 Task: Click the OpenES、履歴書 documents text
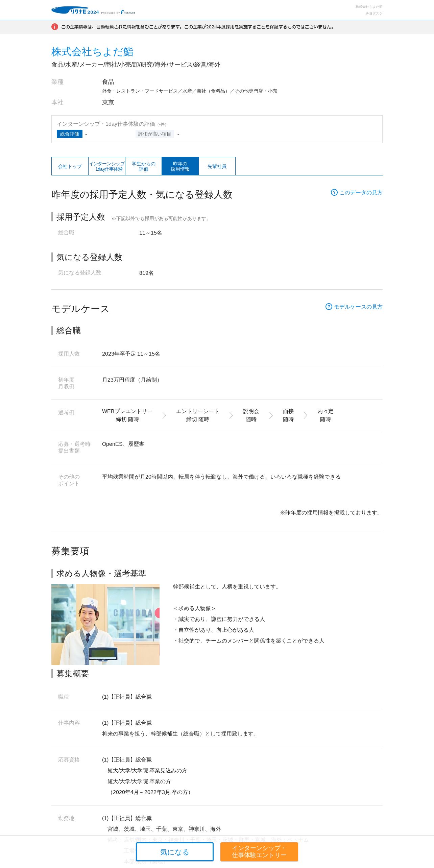coord(123,444)
